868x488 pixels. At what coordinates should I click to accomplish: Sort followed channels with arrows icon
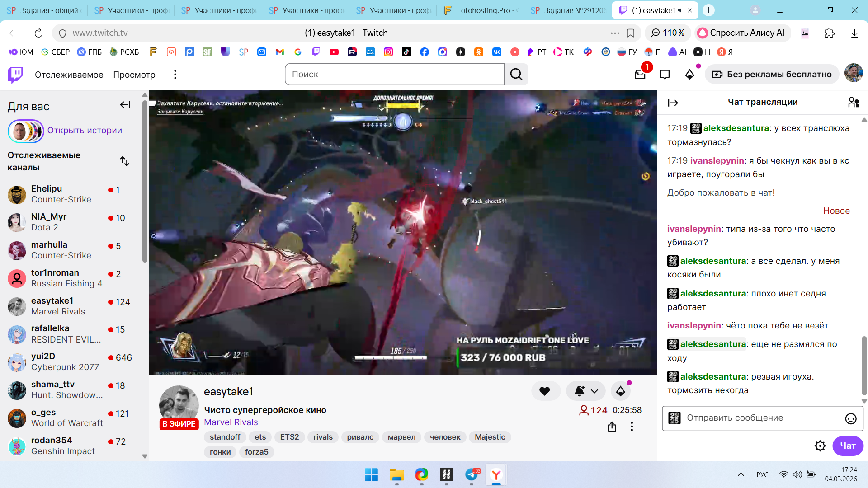coord(125,161)
